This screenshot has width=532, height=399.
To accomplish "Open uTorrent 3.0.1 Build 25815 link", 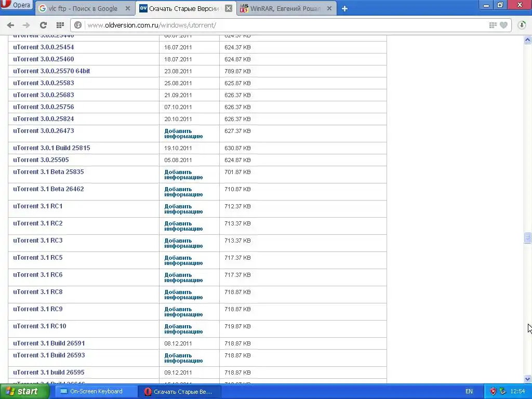I will pos(51,148).
